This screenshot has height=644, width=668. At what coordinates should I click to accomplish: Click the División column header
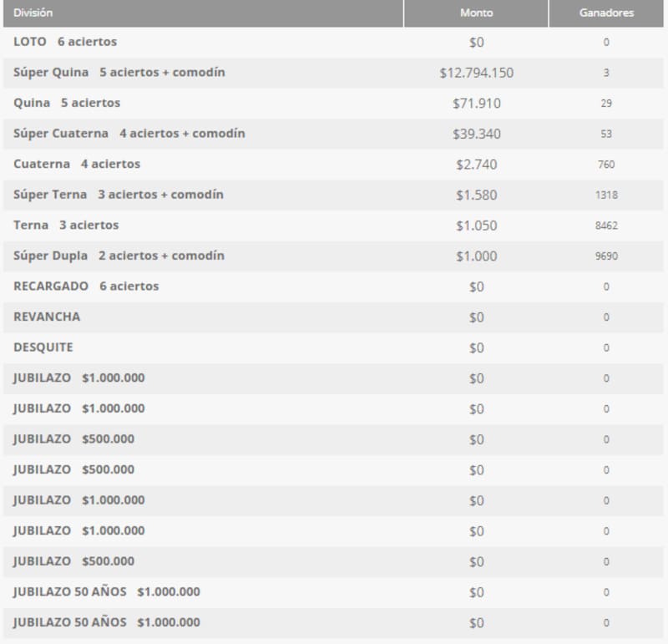coord(33,13)
